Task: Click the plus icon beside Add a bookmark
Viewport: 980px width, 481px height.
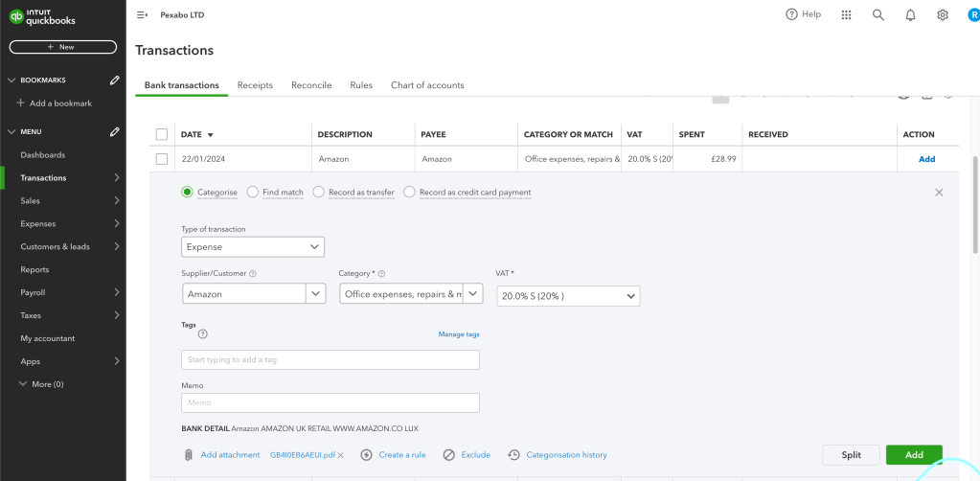Action: [21, 103]
